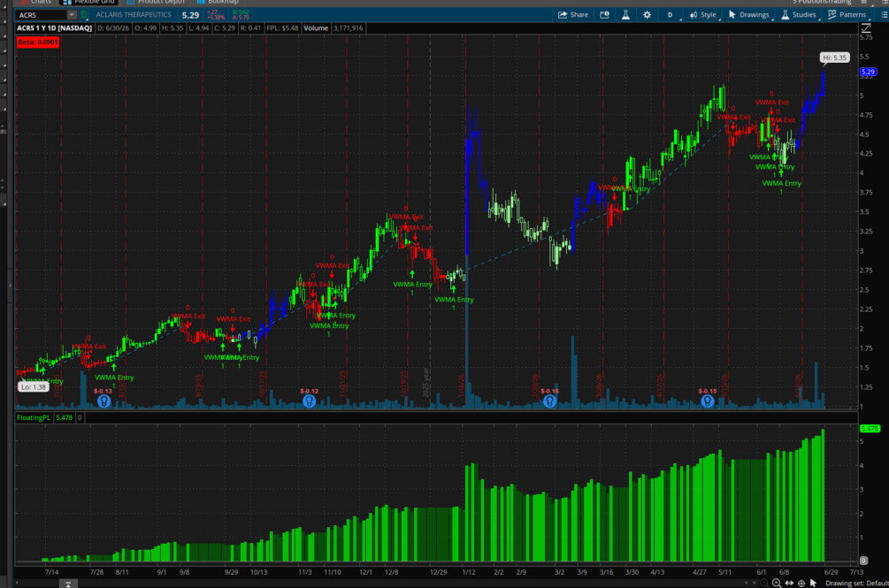This screenshot has height=588, width=889.
Task: Select the pointer cursor tool at bottom
Action: point(814,583)
